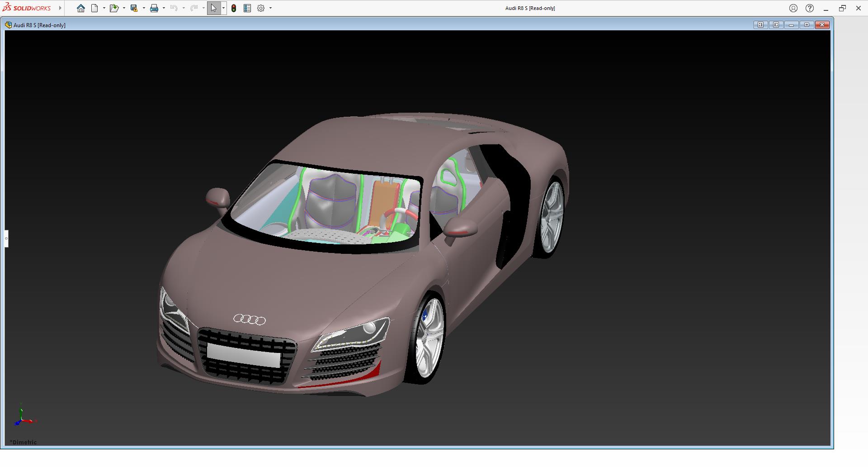Tile document window to left half

(x=760, y=25)
